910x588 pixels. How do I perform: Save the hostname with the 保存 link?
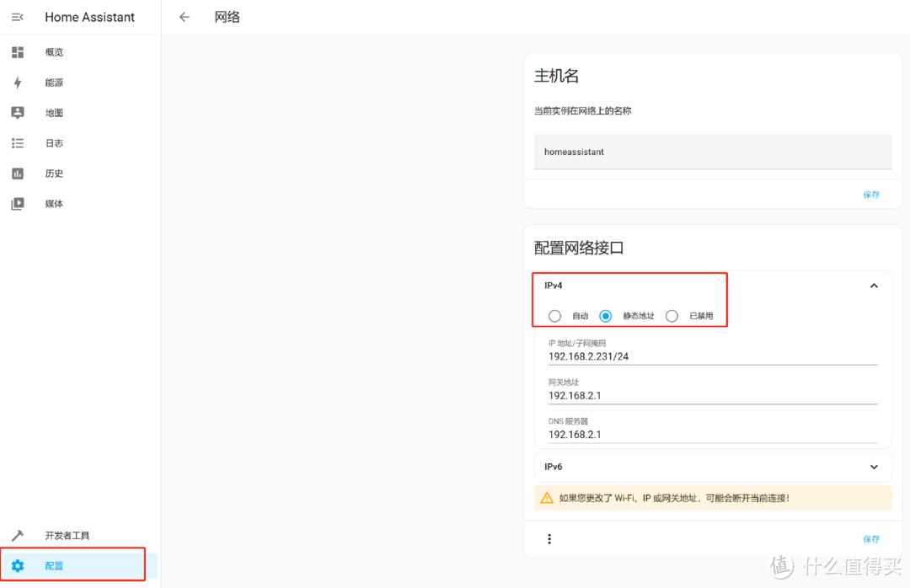click(x=870, y=195)
